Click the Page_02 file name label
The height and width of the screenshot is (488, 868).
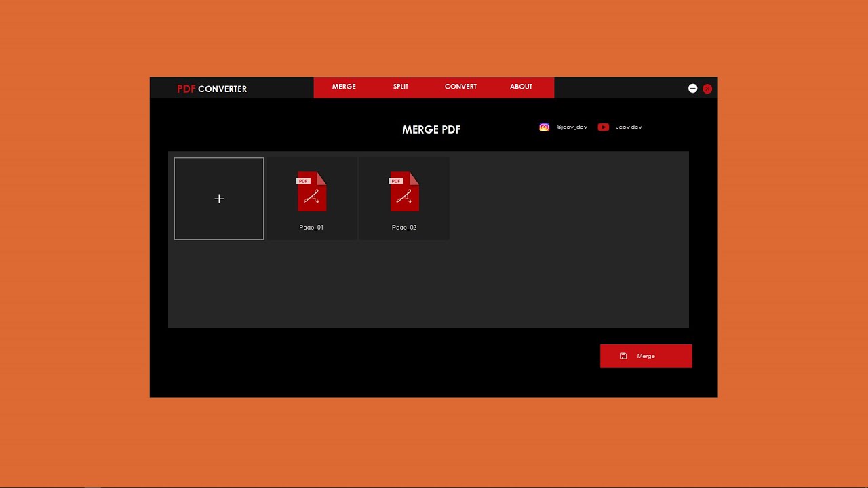(404, 228)
